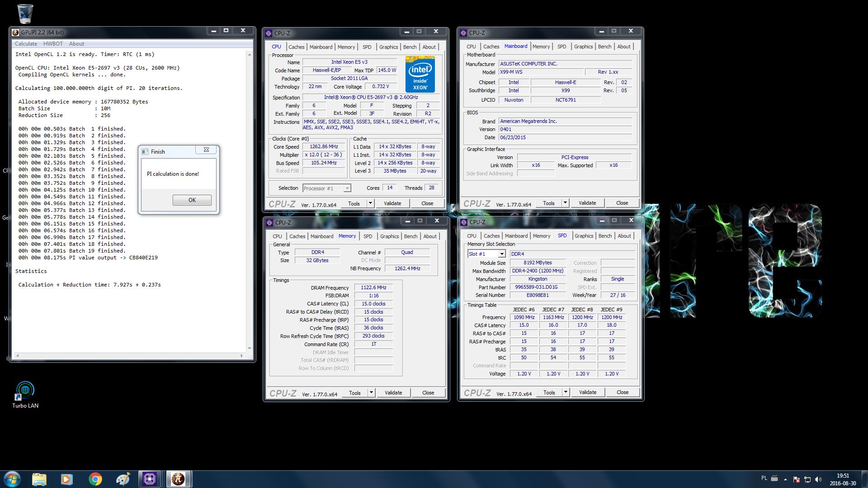
Task: Click Tools button in Memory window
Action: coord(355,393)
